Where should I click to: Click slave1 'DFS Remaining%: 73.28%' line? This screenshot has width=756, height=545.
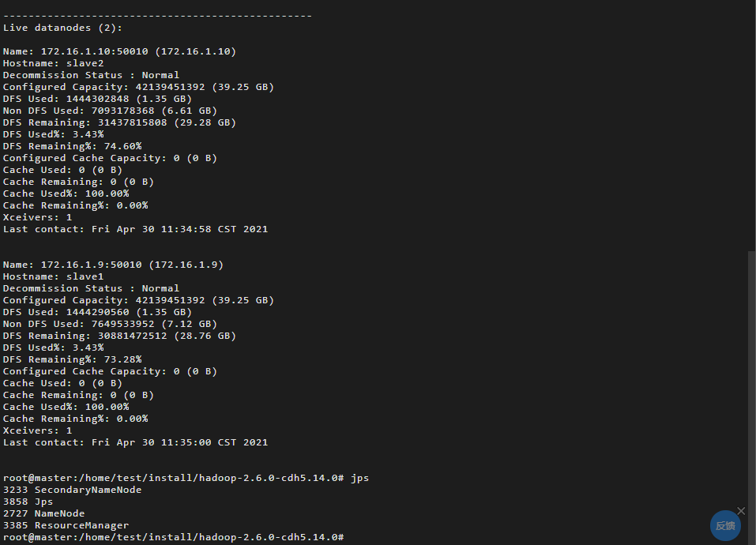73,359
